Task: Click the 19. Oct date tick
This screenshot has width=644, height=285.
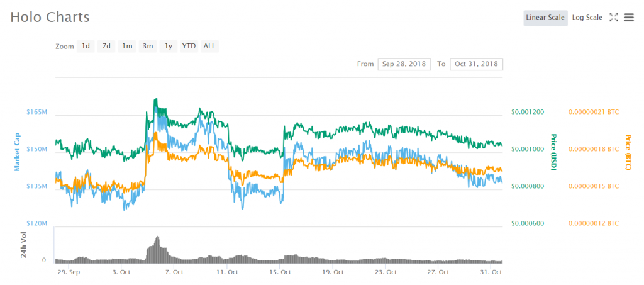Action: pos(333,272)
